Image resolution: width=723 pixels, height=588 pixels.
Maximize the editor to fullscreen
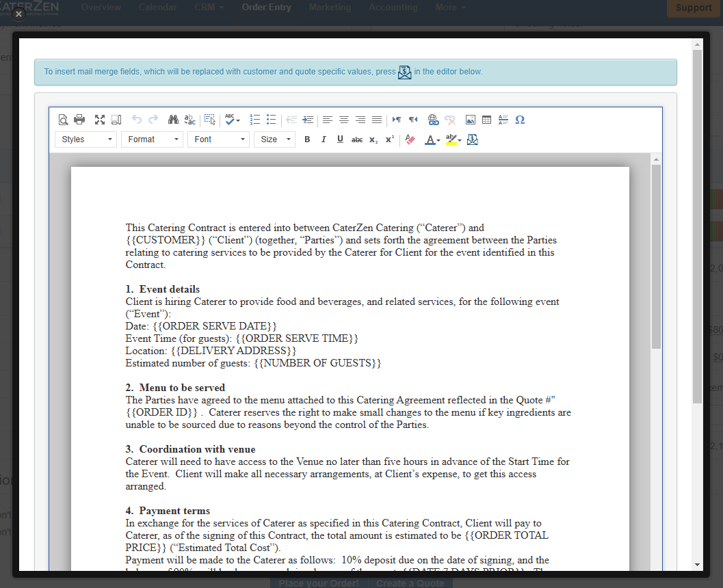[100, 120]
